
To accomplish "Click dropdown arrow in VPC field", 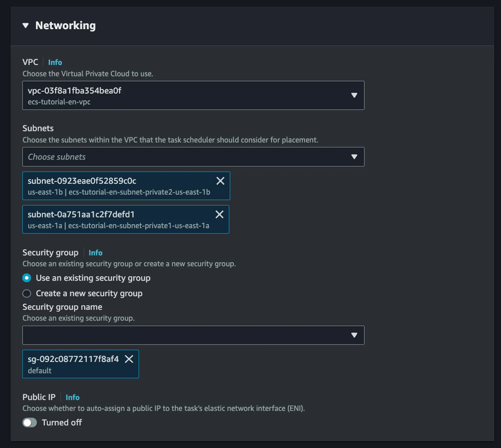I will click(354, 95).
